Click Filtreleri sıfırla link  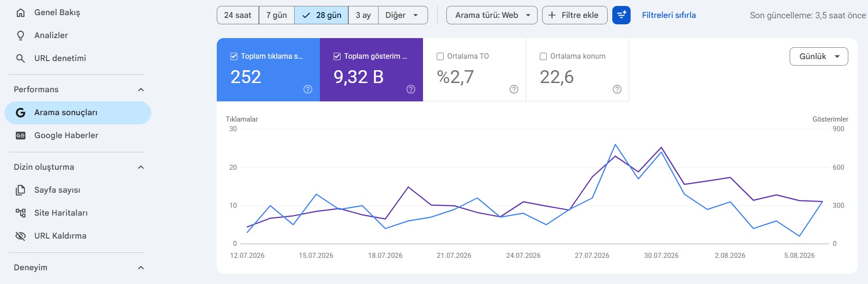click(x=669, y=15)
